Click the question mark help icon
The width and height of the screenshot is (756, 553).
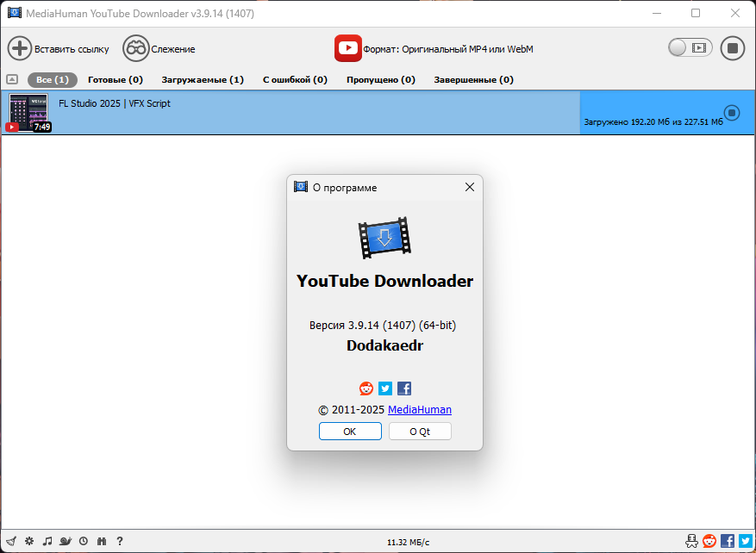(120, 541)
